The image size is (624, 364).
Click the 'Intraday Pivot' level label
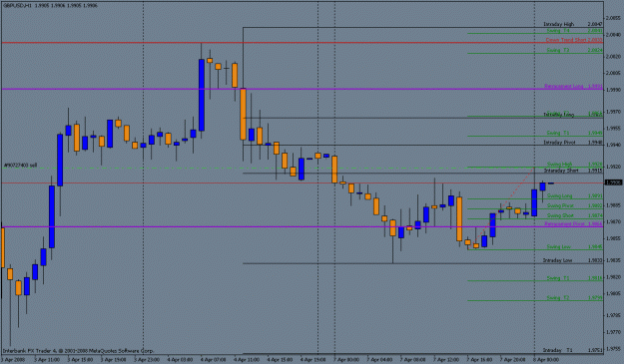coord(559,143)
